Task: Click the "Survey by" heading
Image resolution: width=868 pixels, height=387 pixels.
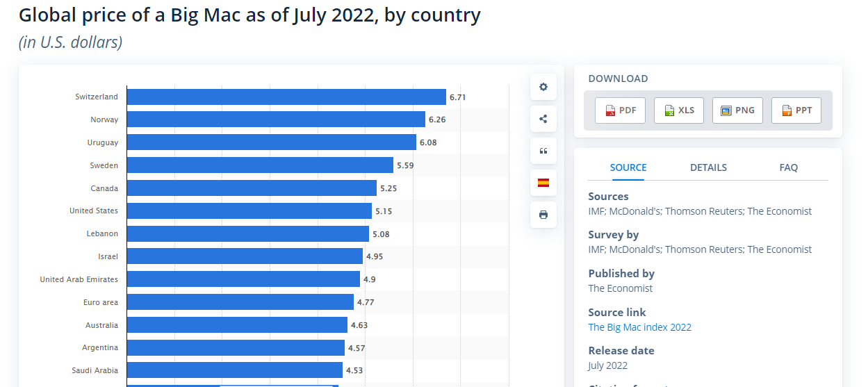Action: click(x=614, y=235)
